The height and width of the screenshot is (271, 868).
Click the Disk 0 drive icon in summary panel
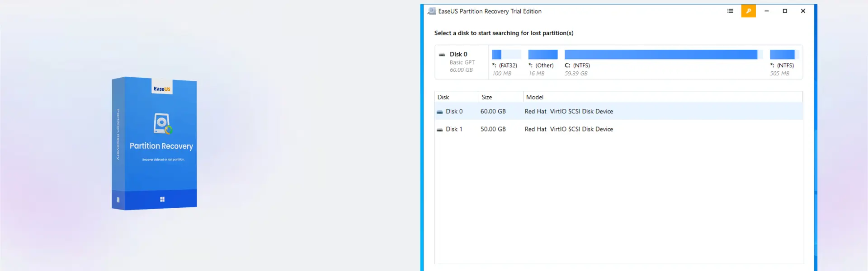click(x=442, y=55)
